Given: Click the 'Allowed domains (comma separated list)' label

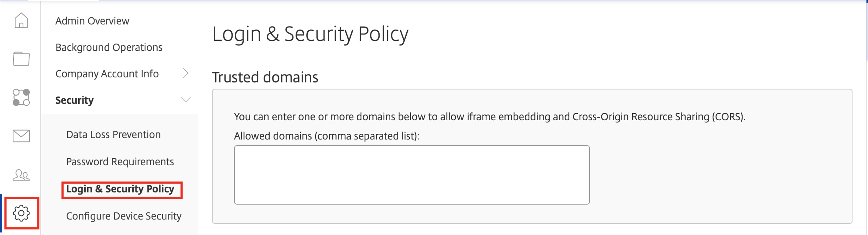Looking at the screenshot, I should coord(326,136).
